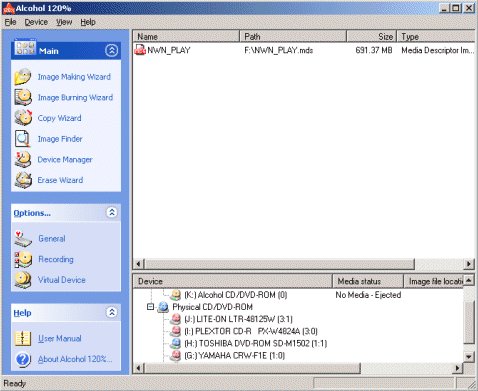Open General options link
Viewport: 478px width, 391px height.
(52, 239)
